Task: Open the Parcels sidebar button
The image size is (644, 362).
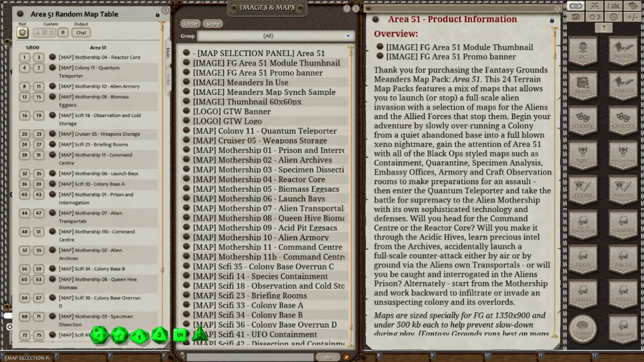Action: [623, 190]
